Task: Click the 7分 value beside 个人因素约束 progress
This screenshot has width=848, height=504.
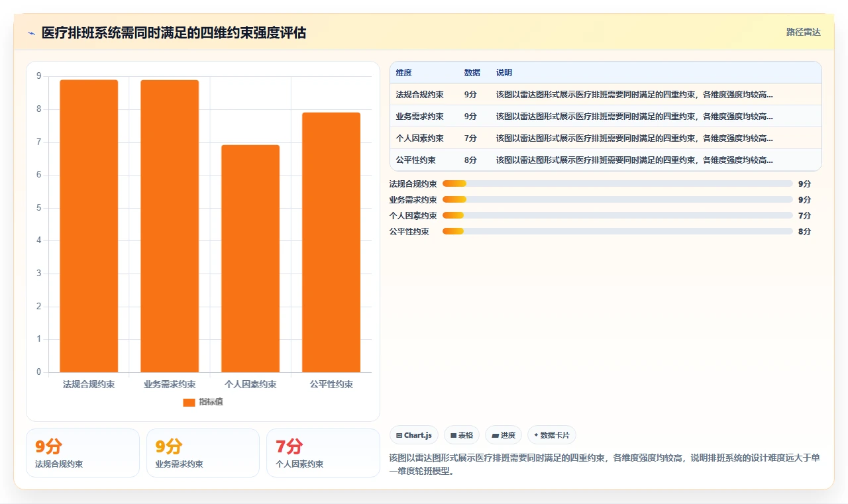Action: (x=804, y=216)
